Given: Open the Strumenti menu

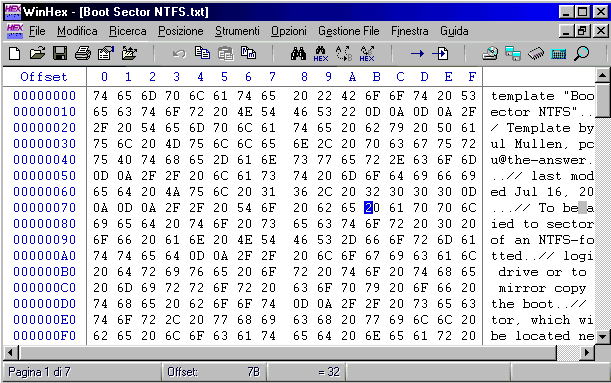Looking at the screenshot, I should [237, 31].
